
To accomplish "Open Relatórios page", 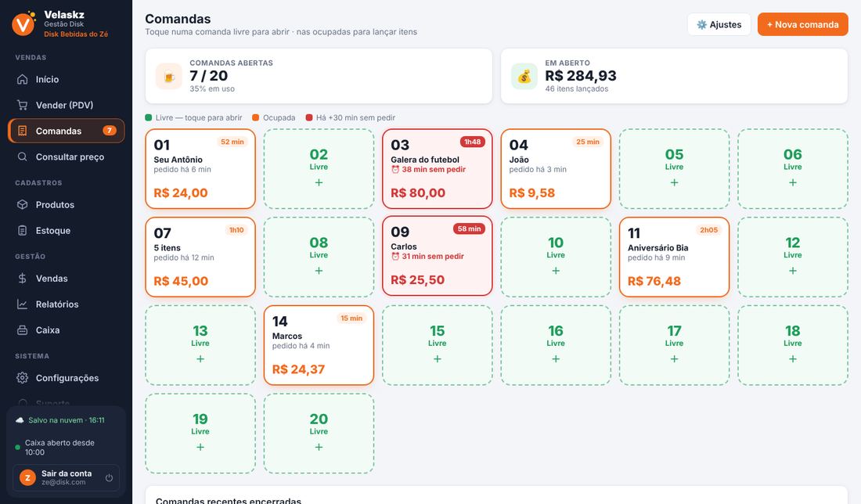I will pyautogui.click(x=67, y=304).
